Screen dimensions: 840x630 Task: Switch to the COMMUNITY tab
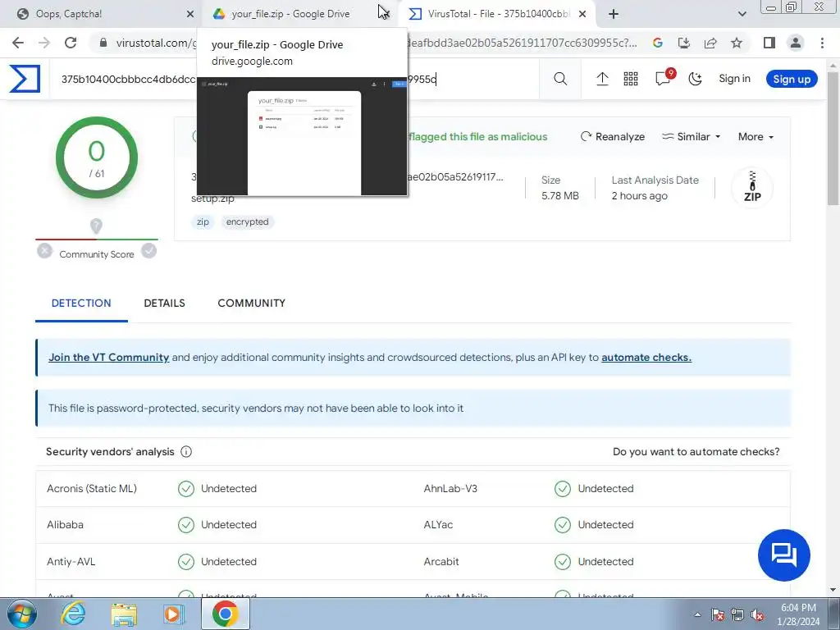point(251,304)
